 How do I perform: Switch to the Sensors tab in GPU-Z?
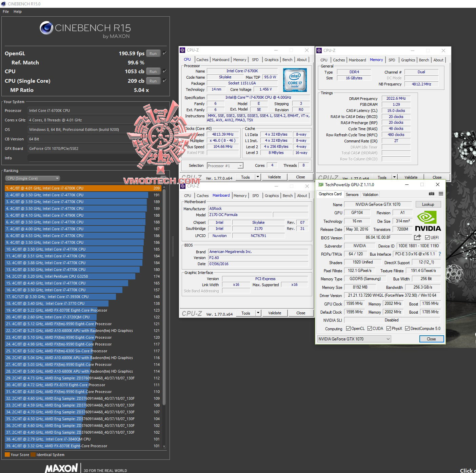click(352, 194)
